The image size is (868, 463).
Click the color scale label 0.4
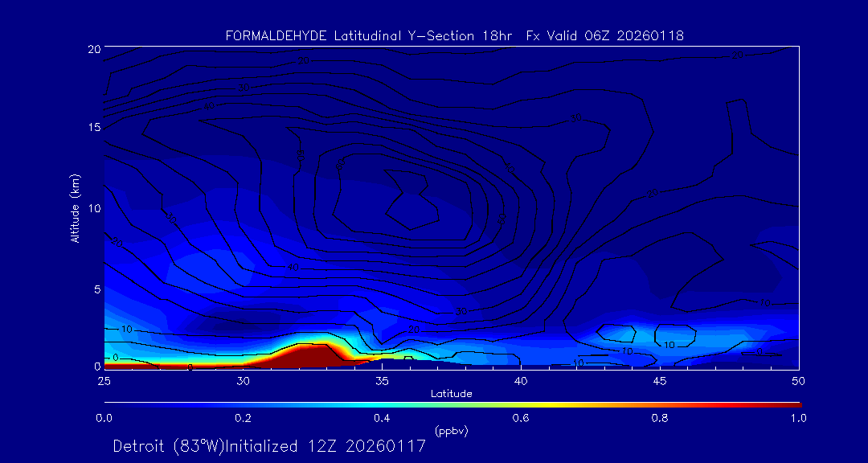coord(382,418)
